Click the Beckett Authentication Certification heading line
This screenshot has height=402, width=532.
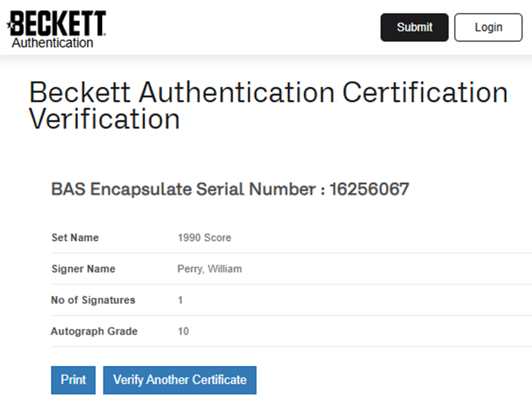tap(268, 93)
